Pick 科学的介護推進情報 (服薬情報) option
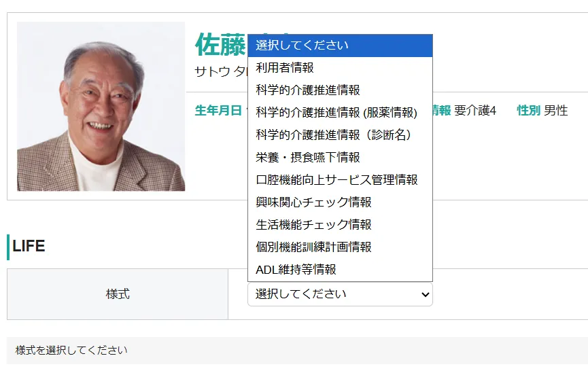Image resolution: width=588 pixels, height=373 pixels. point(340,113)
